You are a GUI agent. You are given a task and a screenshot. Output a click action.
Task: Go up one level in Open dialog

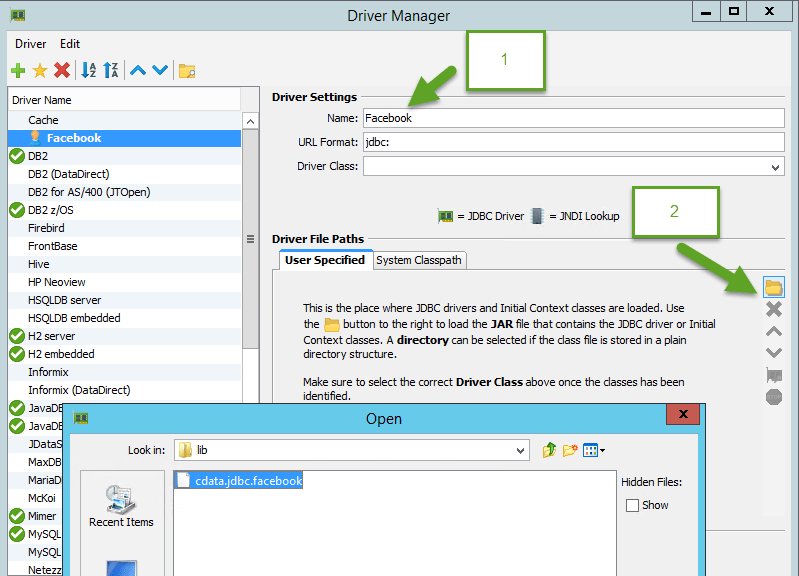coord(549,450)
